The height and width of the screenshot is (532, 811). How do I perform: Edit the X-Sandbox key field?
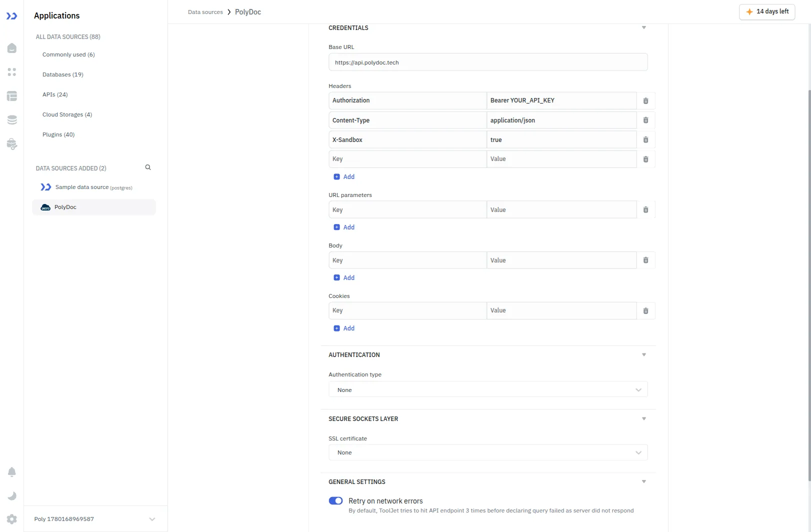(407, 140)
